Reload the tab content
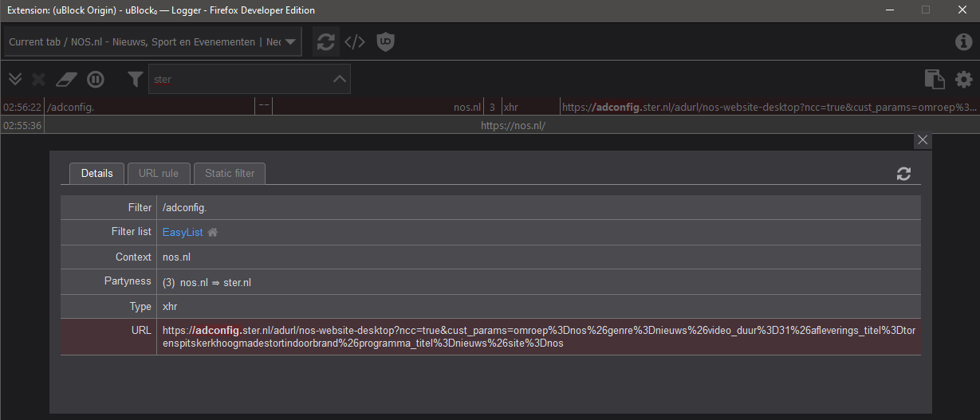Image resolution: width=980 pixels, height=420 pixels. (325, 41)
